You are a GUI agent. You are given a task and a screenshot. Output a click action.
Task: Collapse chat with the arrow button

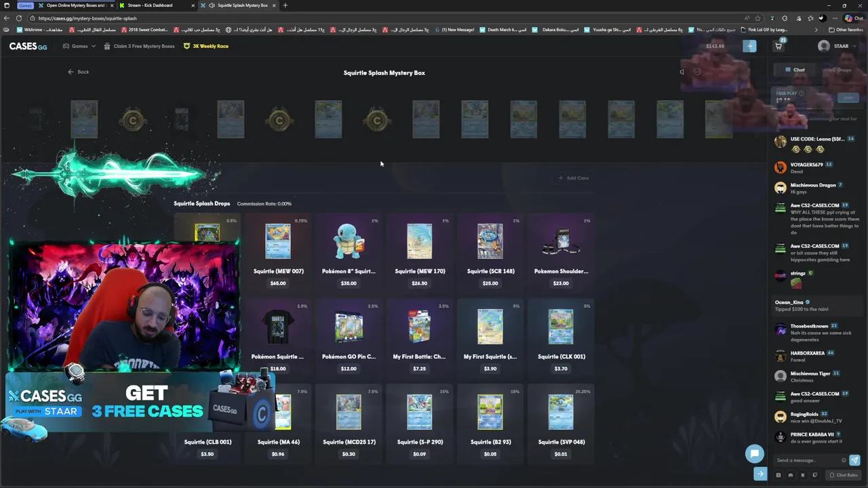pos(760,474)
